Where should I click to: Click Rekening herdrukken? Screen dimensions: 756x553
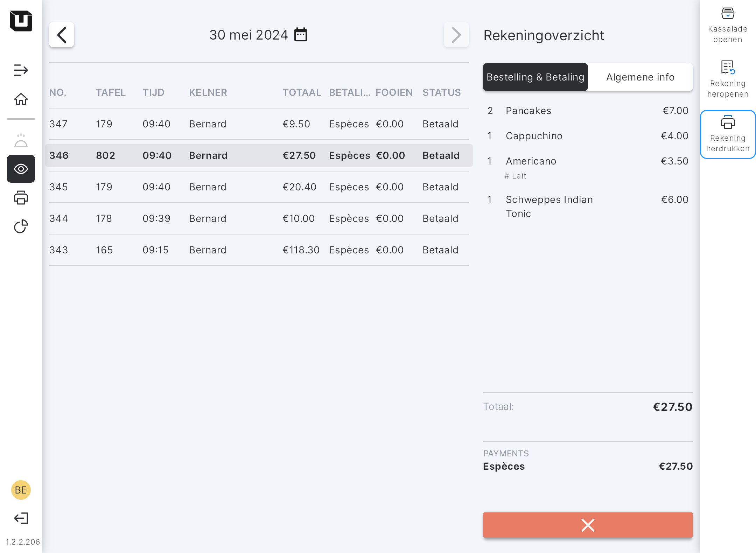click(728, 134)
